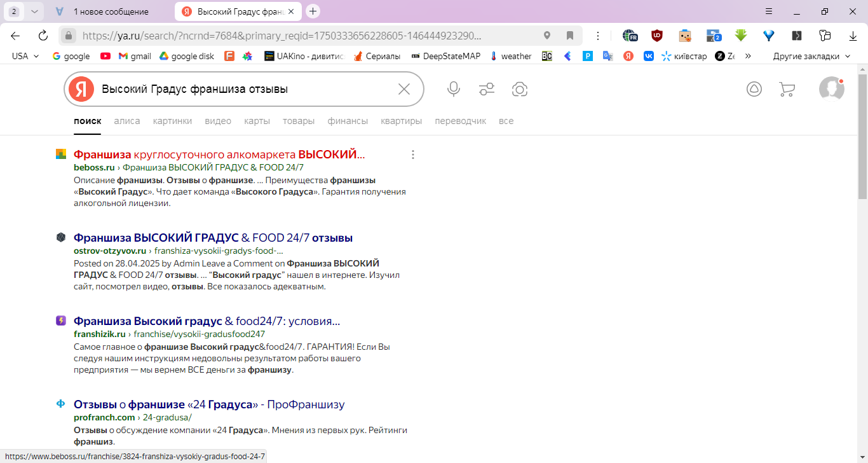This screenshot has width=868, height=463.
Task: Clear search query with X icon
Action: coord(404,89)
